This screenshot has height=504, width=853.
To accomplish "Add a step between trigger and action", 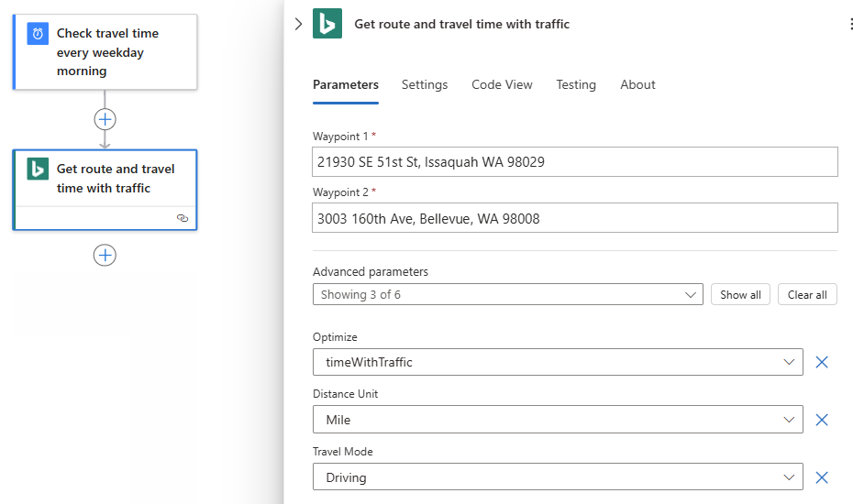I will [105, 119].
